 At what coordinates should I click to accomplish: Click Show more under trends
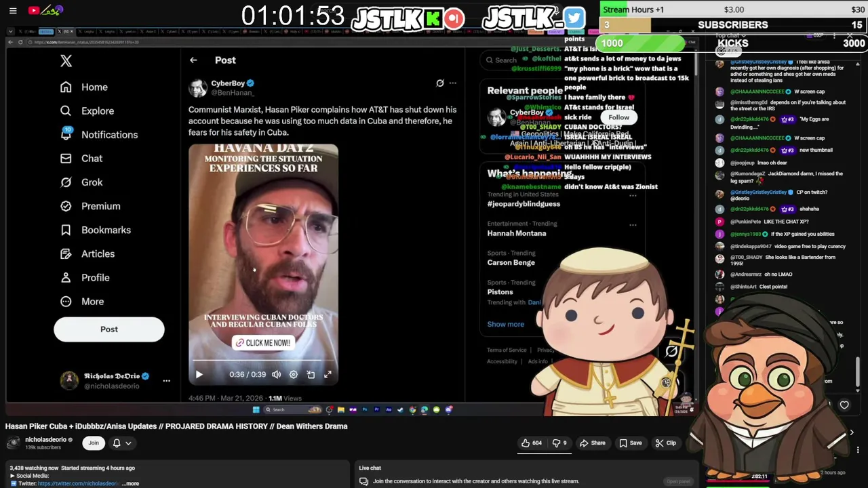pyautogui.click(x=505, y=324)
